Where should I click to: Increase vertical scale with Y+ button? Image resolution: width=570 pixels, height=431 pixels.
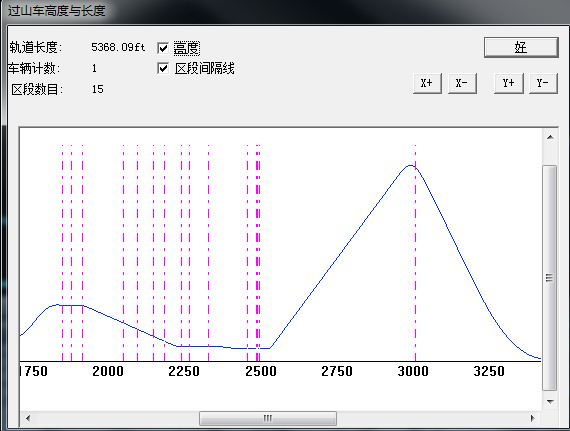point(509,83)
